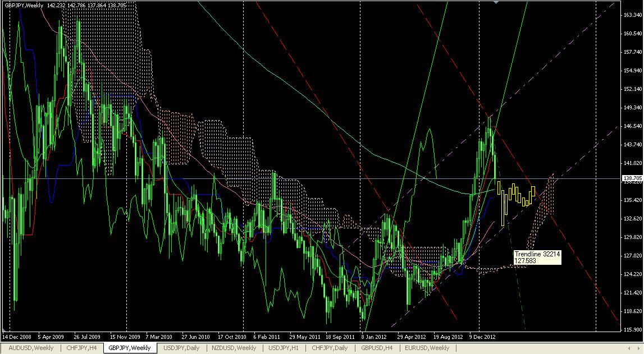This screenshot has height=354, width=644.
Task: Click the 14 Dec 2008 date label
Action: click(x=17, y=337)
